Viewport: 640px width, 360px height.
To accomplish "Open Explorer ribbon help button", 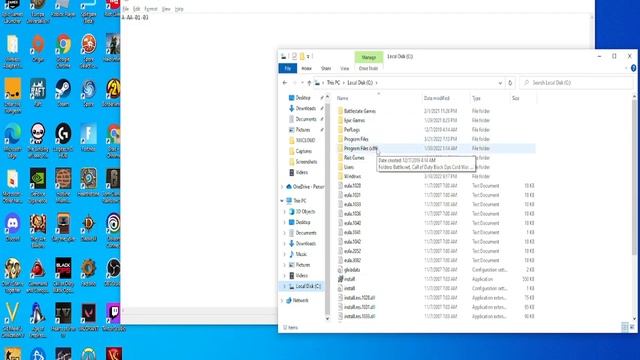I will 633,69.
